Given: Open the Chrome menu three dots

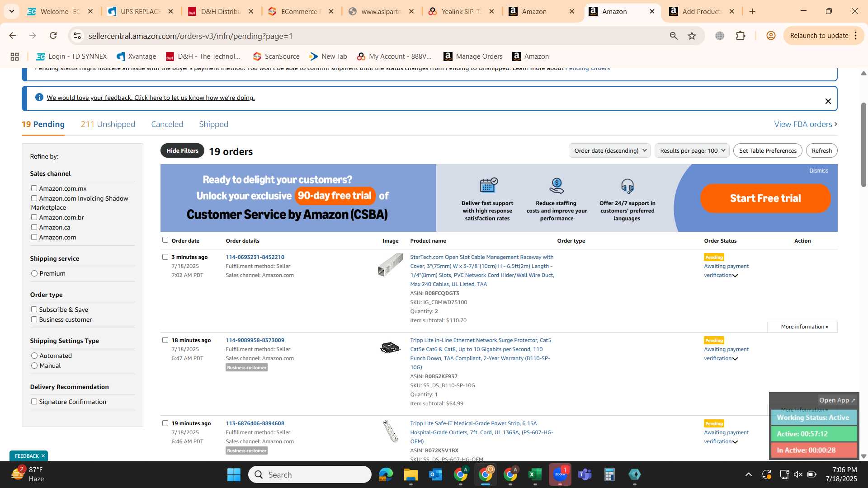Looking at the screenshot, I should coord(856,36).
